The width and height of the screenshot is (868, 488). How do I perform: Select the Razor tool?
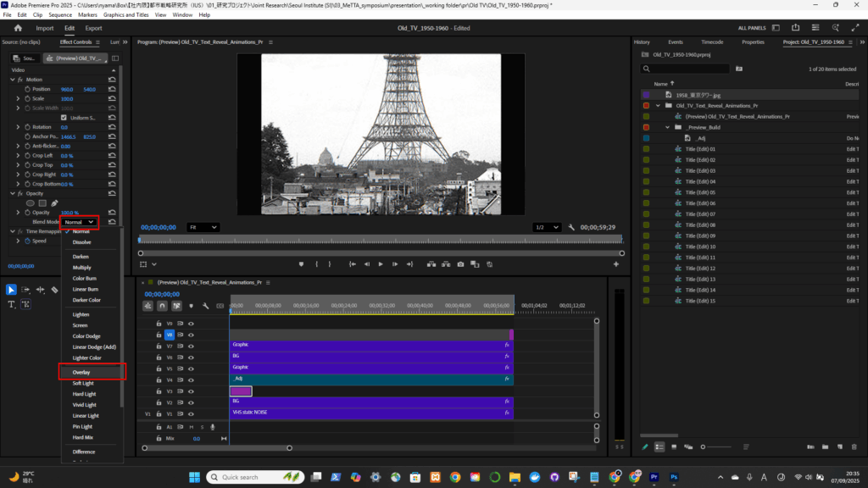tap(54, 290)
